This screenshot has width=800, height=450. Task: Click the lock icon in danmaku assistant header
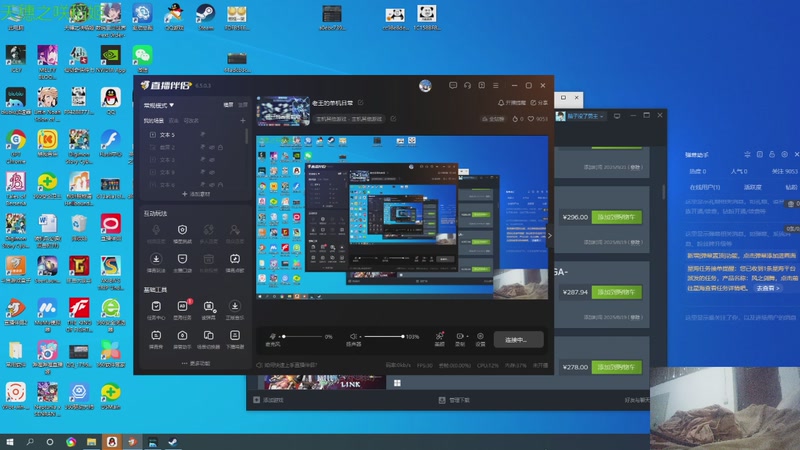point(772,154)
